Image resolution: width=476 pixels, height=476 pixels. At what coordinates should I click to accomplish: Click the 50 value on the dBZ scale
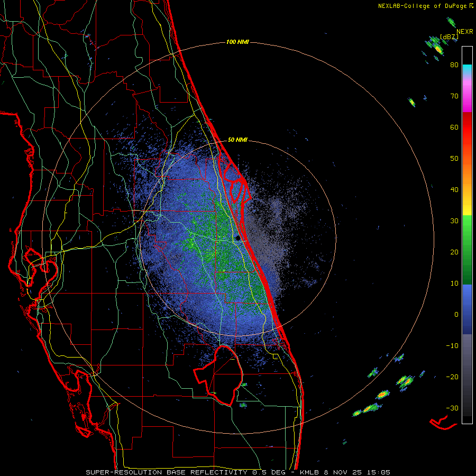(454, 159)
